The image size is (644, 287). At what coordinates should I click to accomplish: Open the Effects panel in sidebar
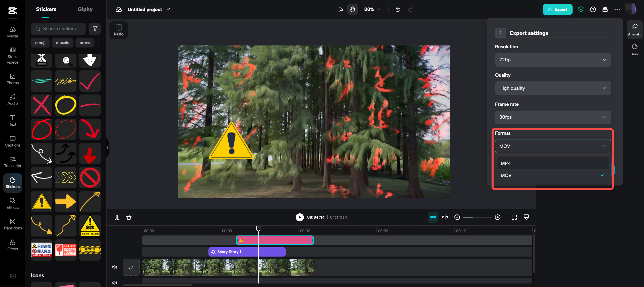click(x=13, y=203)
